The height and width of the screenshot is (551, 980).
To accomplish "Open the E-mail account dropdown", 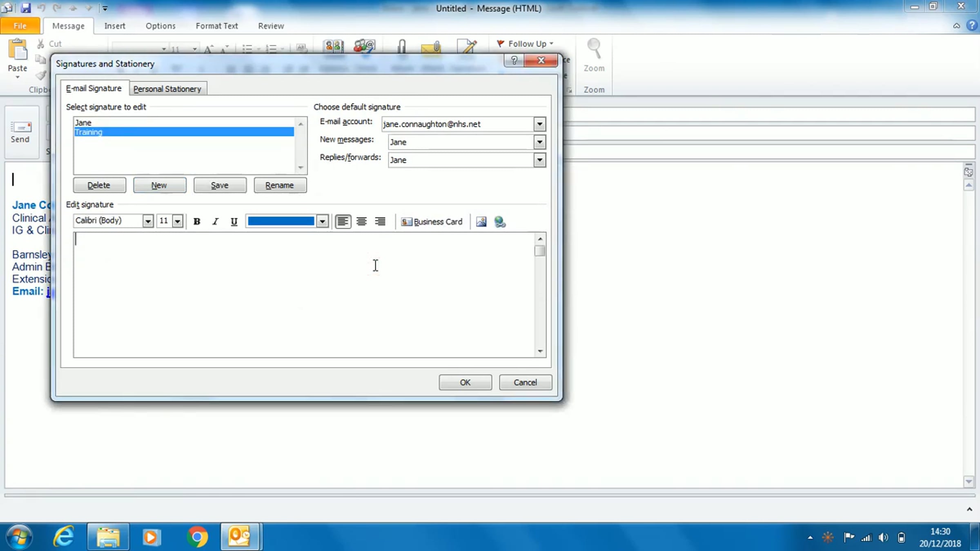I will point(539,124).
